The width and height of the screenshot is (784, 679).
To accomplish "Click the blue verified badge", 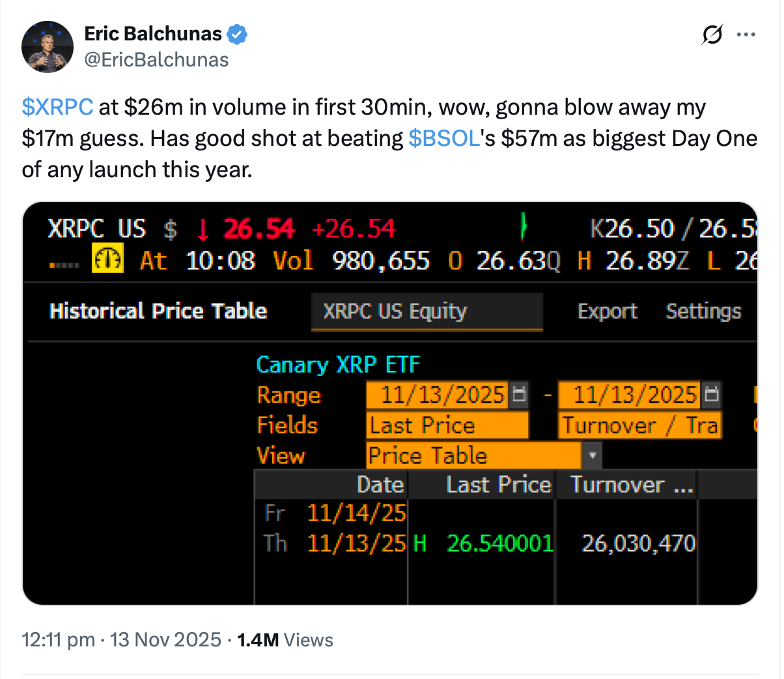I will point(237,34).
